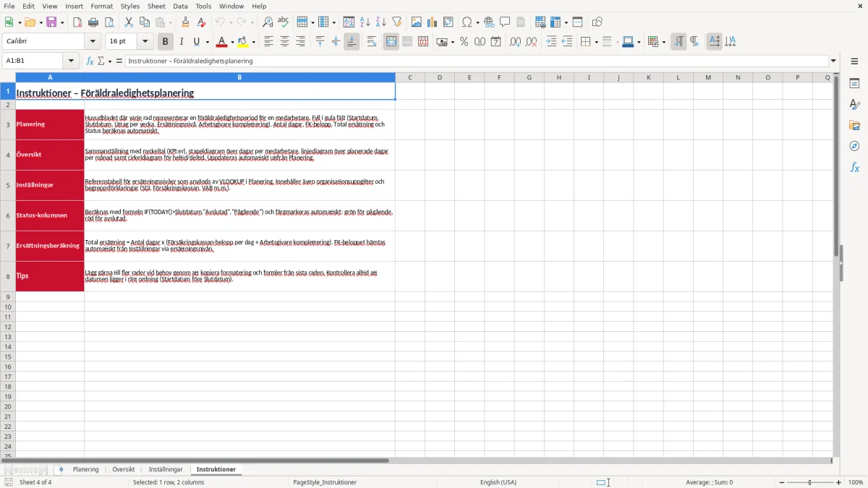This screenshot has height=488, width=868.
Task: Switch to the Inställningar sheet tab
Action: point(166,470)
